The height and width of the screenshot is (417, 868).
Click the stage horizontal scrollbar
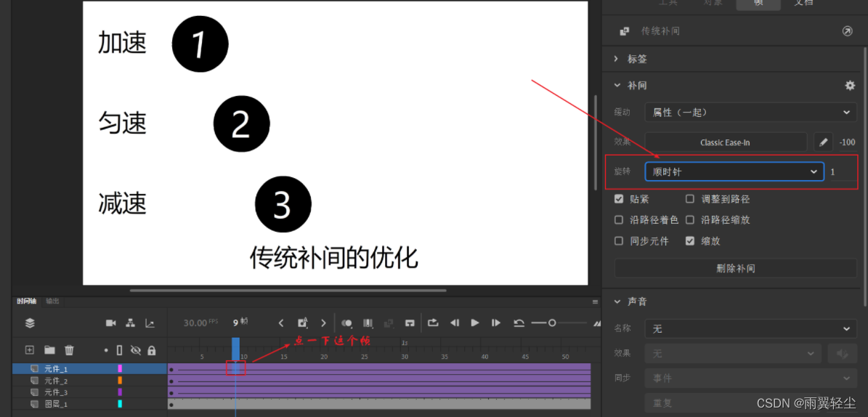288,290
